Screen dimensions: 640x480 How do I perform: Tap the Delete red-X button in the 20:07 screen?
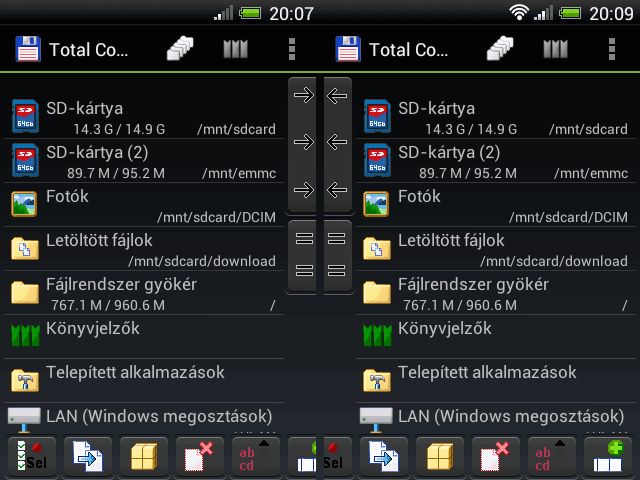point(200,456)
